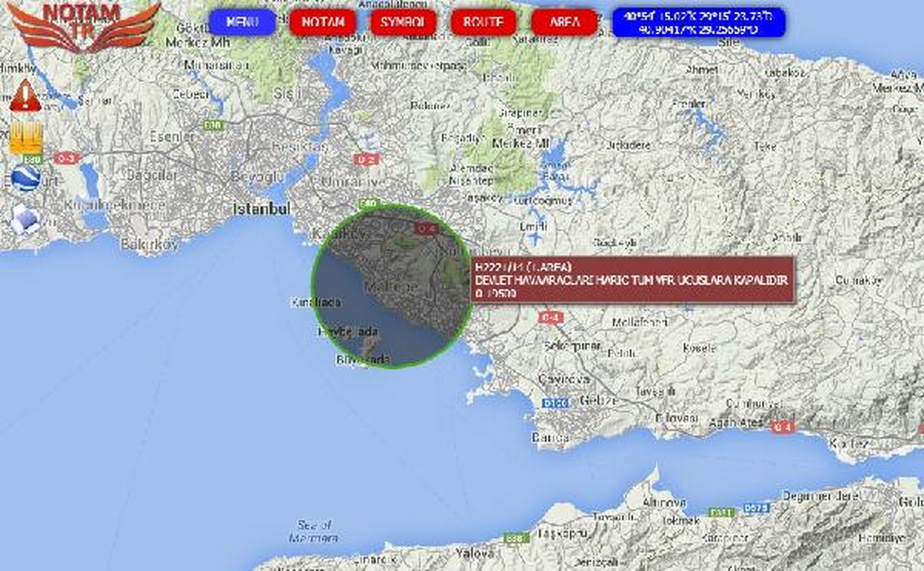
Task: Click the green-bordered circular NOTAM area
Action: [393, 285]
